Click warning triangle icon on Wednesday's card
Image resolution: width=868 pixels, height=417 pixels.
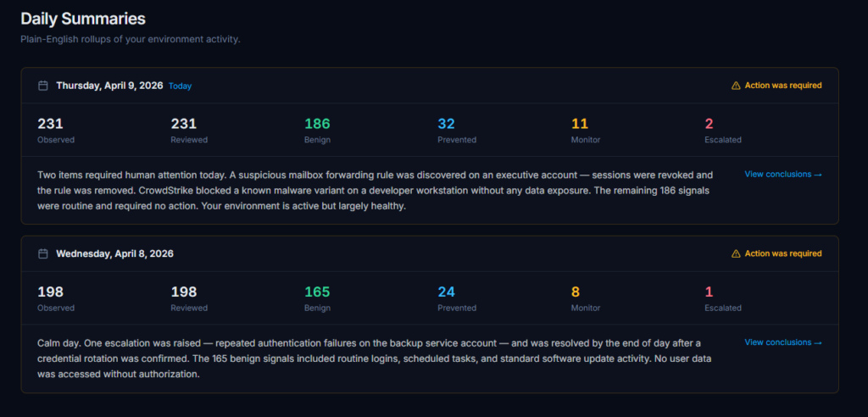tap(736, 253)
